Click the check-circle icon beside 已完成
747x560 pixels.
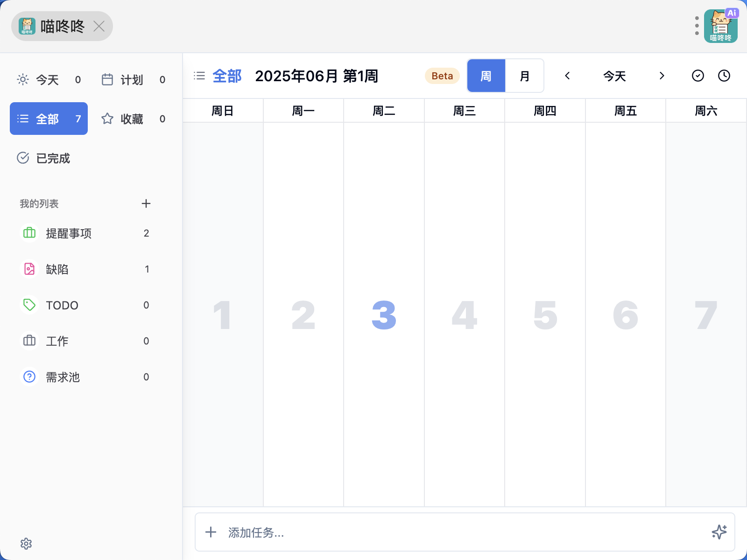[x=23, y=158]
